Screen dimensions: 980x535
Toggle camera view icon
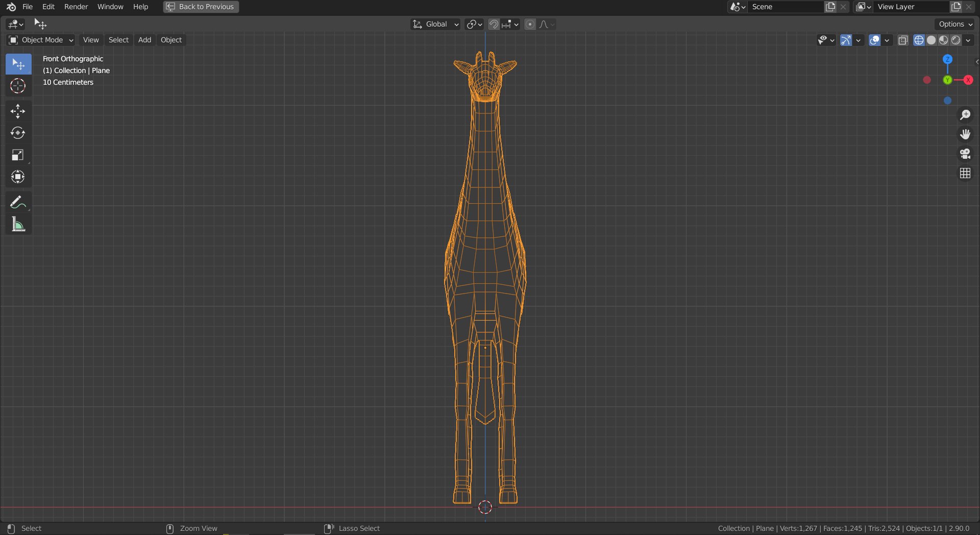click(965, 154)
